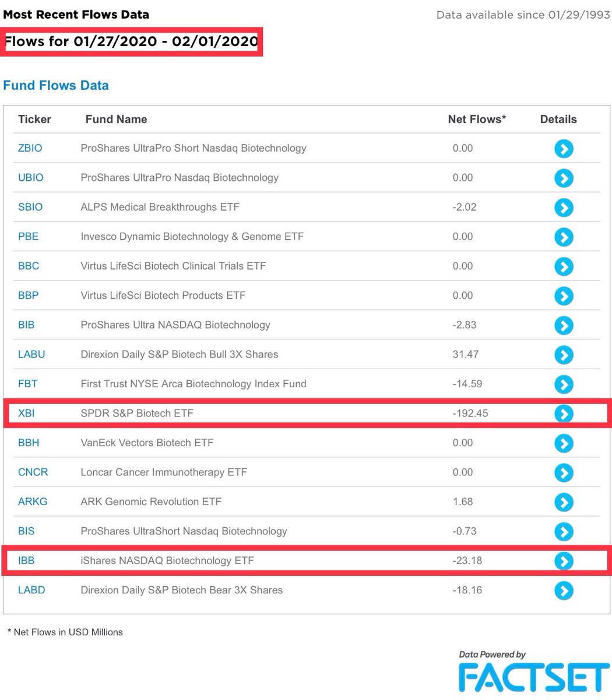The height and width of the screenshot is (700, 612).
Task: Open the IBB ticker link
Action: [26, 561]
